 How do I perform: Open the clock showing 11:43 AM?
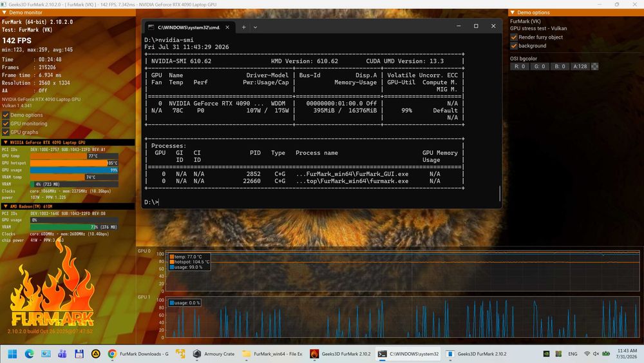point(627,353)
